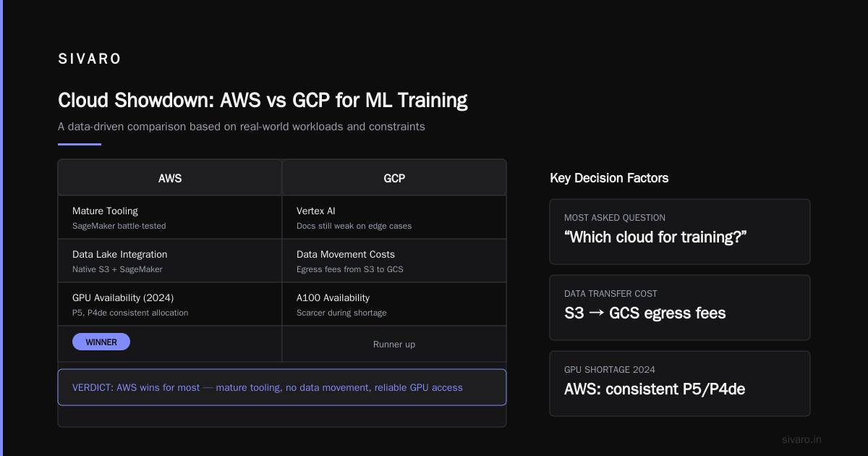Image resolution: width=868 pixels, height=456 pixels.
Task: Click the A100 Availability title
Action: tap(333, 298)
